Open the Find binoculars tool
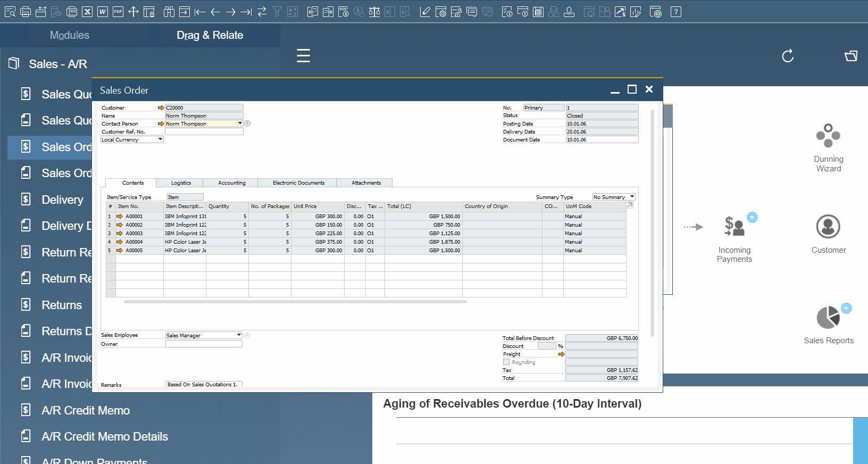This screenshot has height=464, width=868. click(169, 12)
